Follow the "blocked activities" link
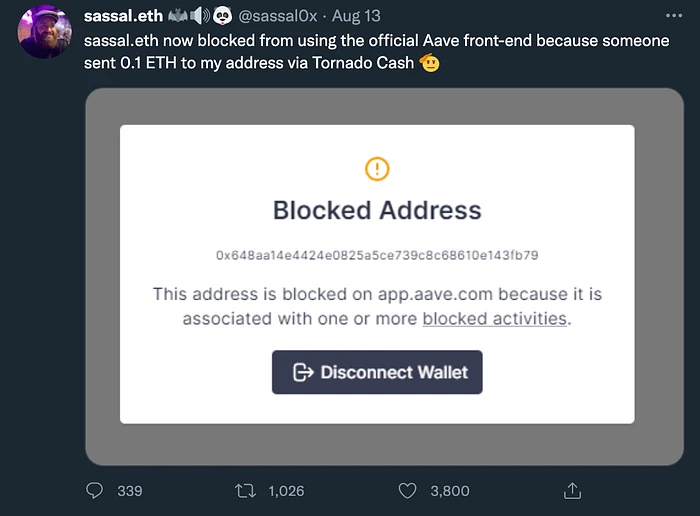Image resolution: width=700 pixels, height=516 pixels. (495, 319)
